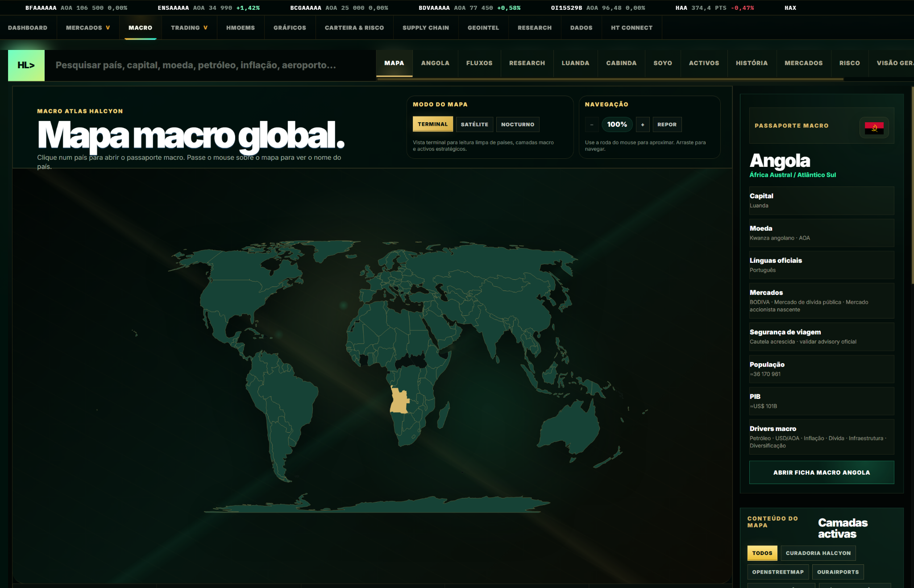This screenshot has height=588, width=914.
Task: Click the População card
Action: 822,369
